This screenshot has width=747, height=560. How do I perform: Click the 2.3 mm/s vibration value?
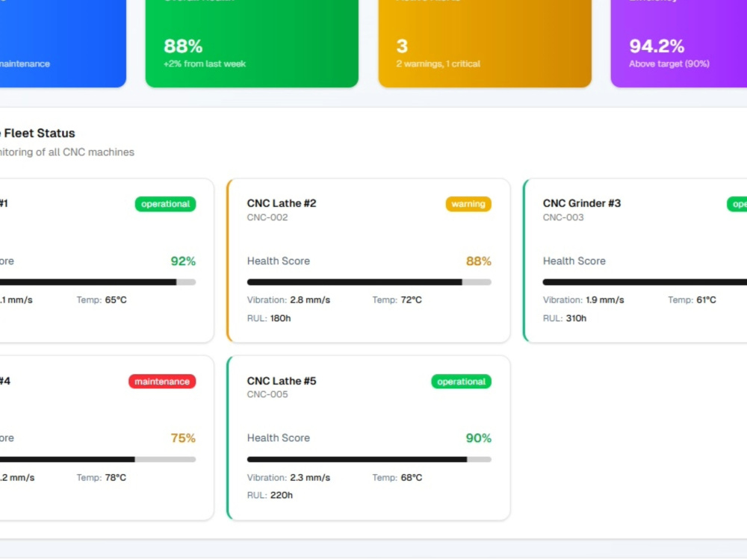tap(310, 478)
